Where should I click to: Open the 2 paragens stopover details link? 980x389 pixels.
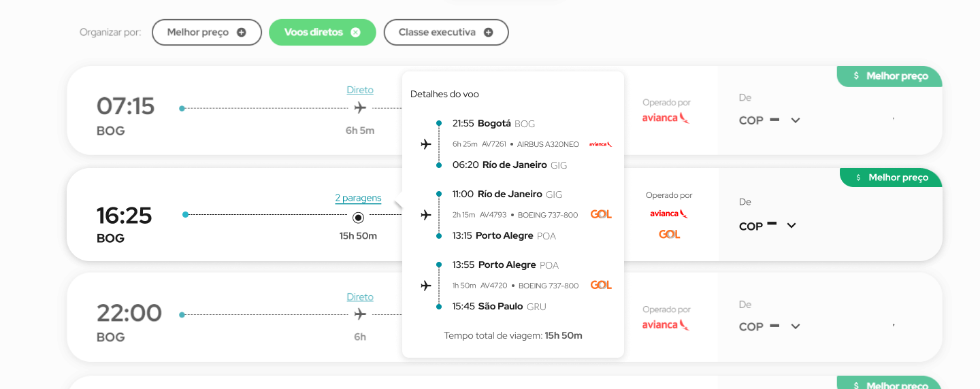[358, 198]
